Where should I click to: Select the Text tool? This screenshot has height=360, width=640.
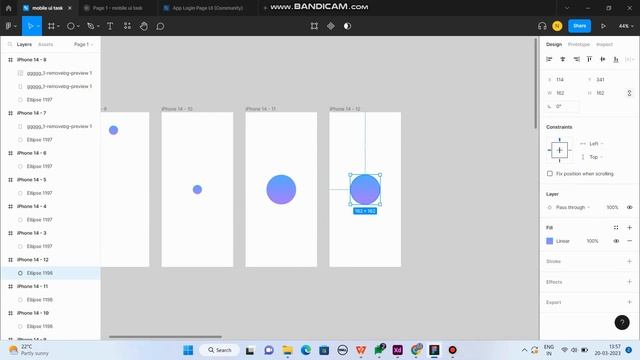[110, 26]
